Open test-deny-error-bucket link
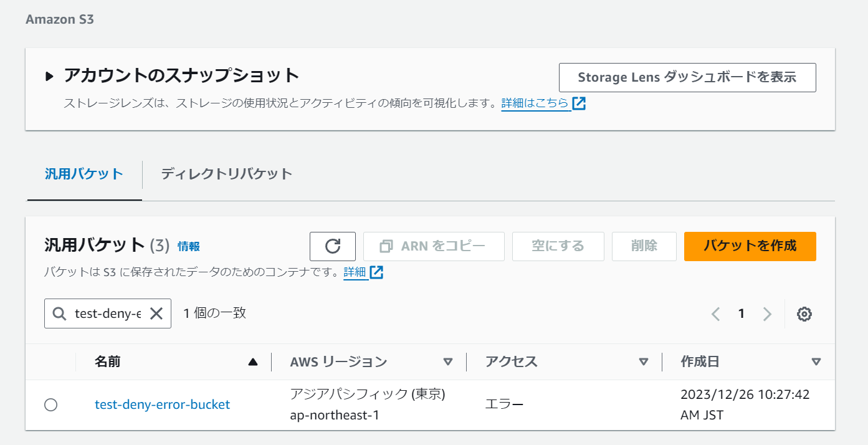This screenshot has height=445, width=868. [x=162, y=404]
